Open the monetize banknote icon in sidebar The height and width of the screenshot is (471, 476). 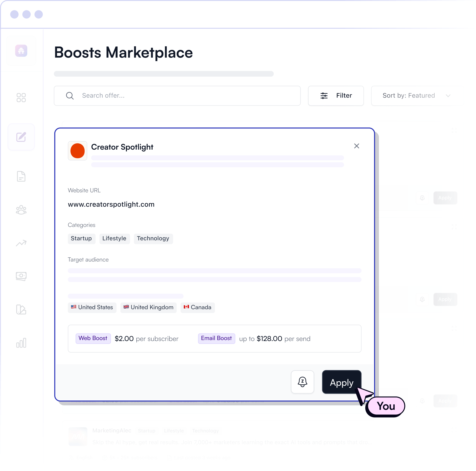(21, 276)
